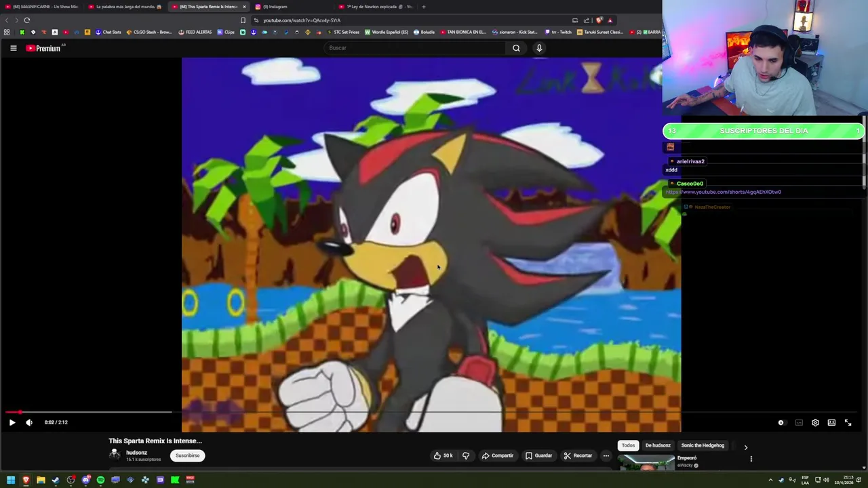The image size is (868, 488).
Task: Save the video with Guardar
Action: coord(538,455)
